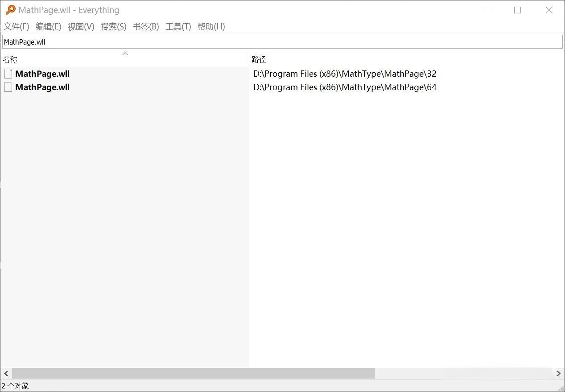The image size is (565, 392).
Task: Open the 文件(F) menu
Action: (x=16, y=26)
